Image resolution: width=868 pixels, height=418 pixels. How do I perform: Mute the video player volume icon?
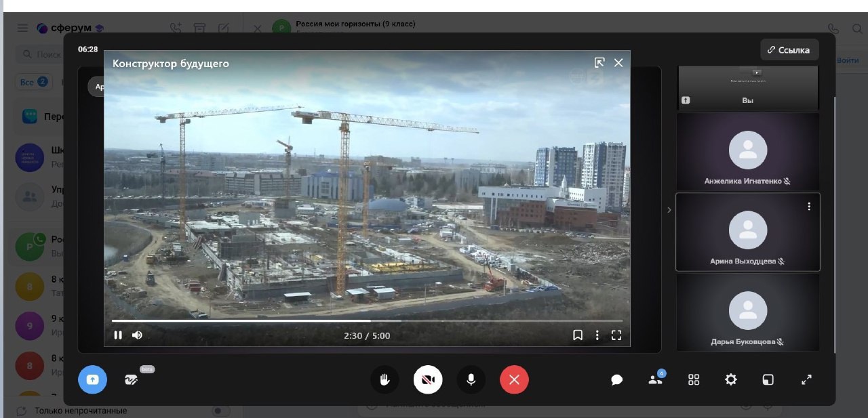tap(137, 335)
